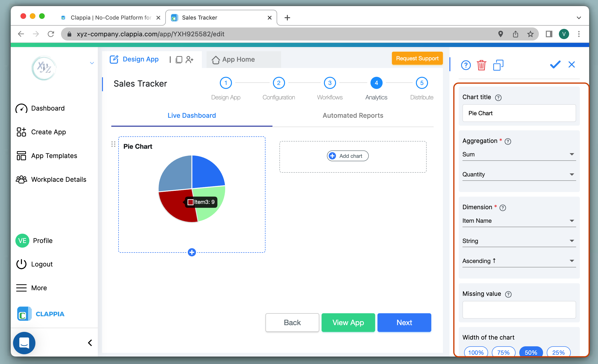Open the chat support bubble

pos(24,343)
